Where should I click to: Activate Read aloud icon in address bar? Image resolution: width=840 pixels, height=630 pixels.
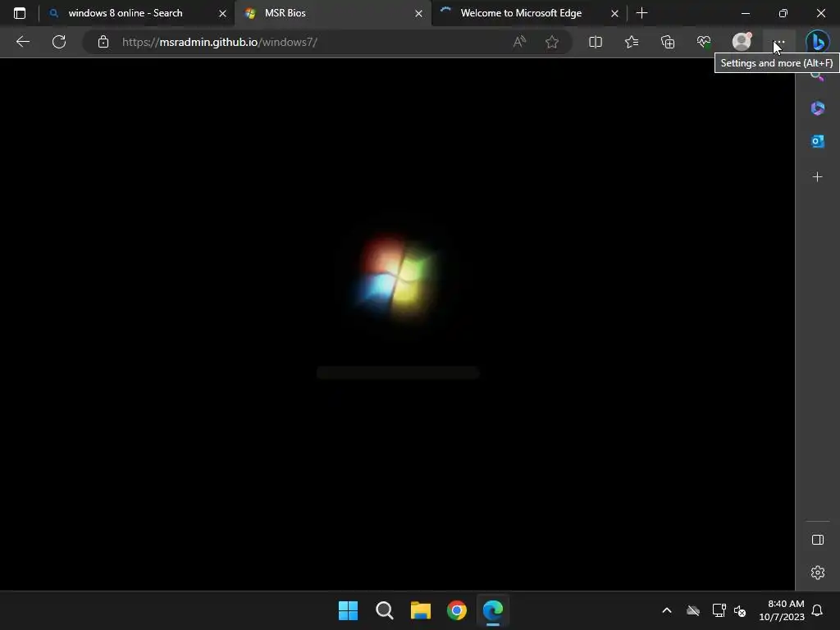click(x=519, y=42)
